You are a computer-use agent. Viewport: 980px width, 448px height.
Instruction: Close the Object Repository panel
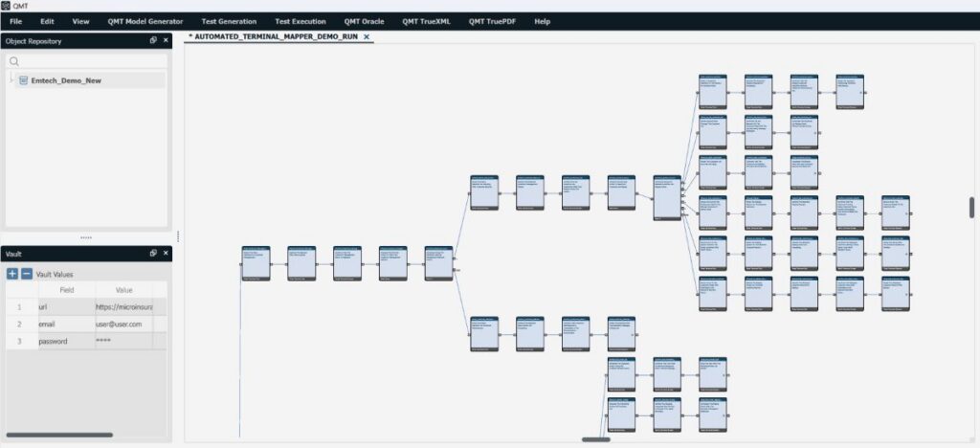click(x=166, y=40)
